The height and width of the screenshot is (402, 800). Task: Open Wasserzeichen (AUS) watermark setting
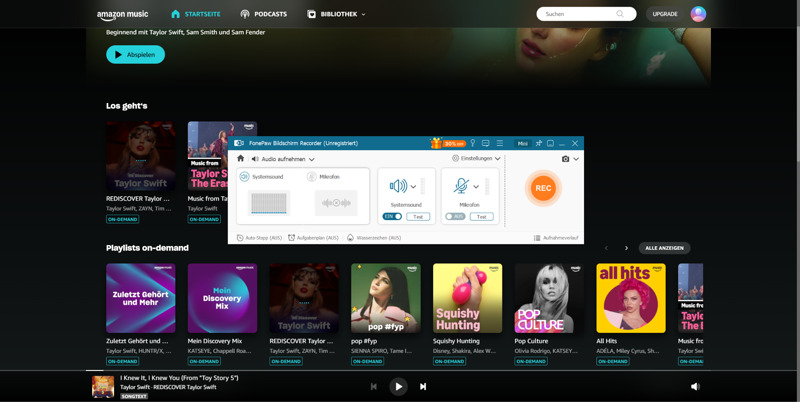pos(374,238)
